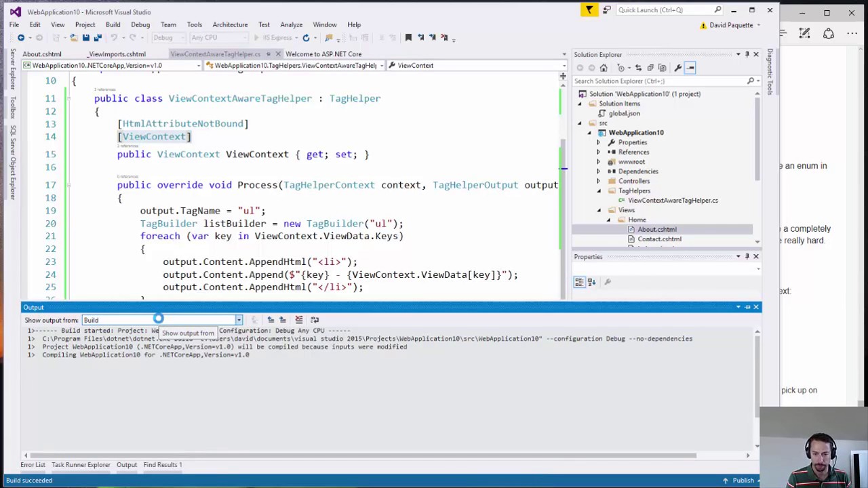Switch to the Error List tab

[33, 465]
